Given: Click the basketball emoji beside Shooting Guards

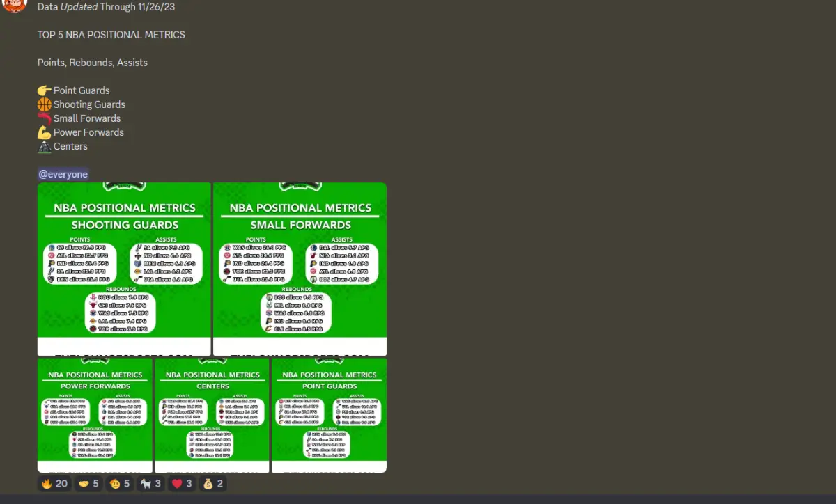Looking at the screenshot, I should 43,104.
